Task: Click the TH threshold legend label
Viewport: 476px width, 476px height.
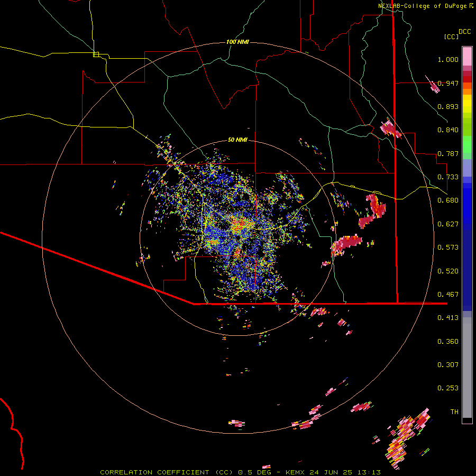Action: pos(454,412)
